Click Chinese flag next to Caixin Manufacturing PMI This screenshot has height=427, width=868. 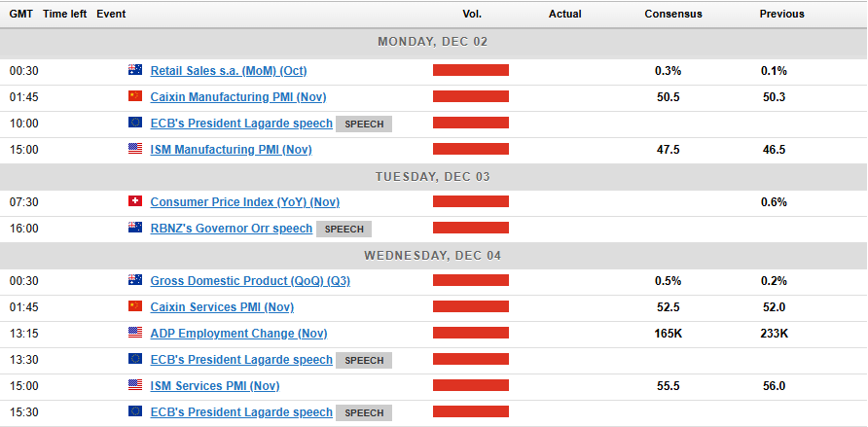click(x=134, y=97)
